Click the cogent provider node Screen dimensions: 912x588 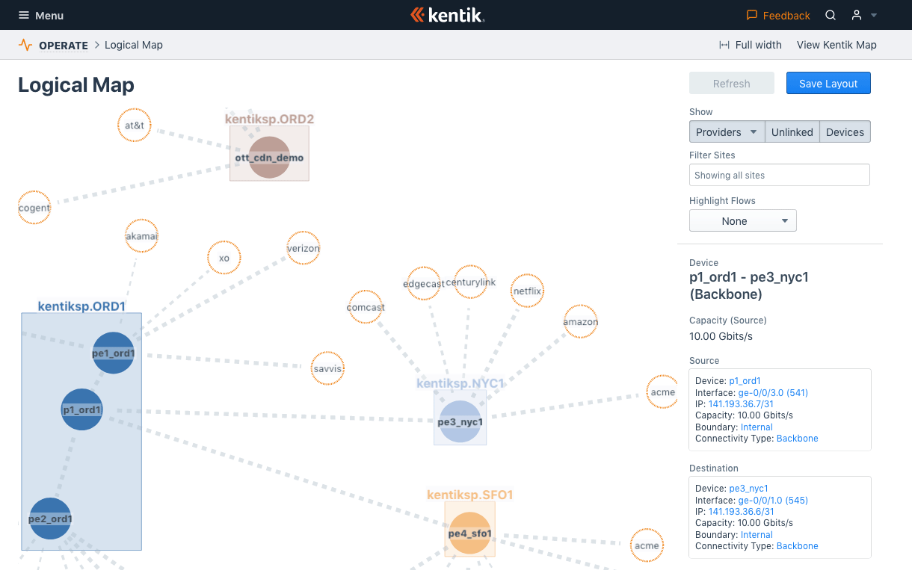[x=34, y=208]
